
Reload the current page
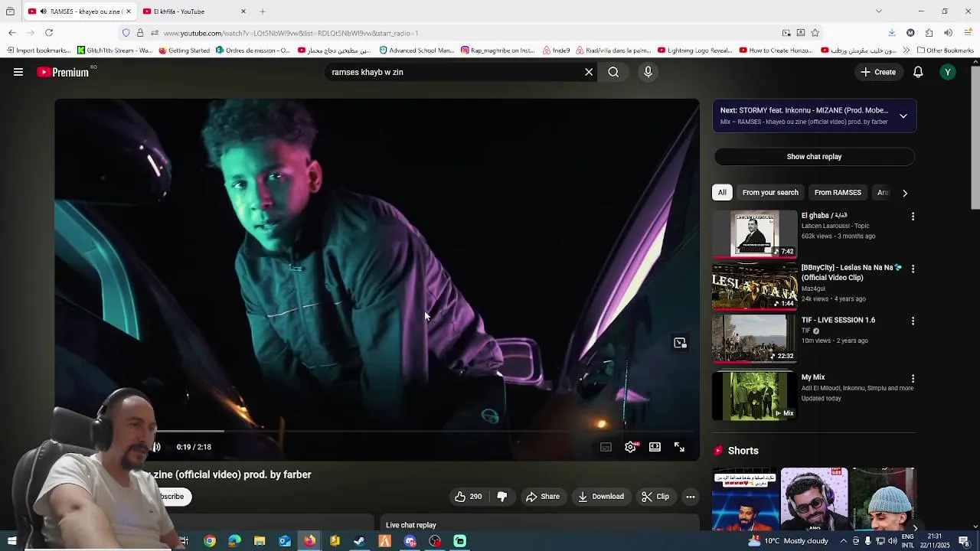(x=49, y=33)
